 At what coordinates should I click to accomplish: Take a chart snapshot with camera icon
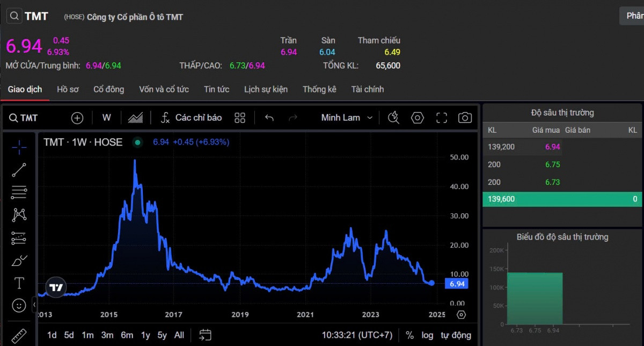click(x=465, y=118)
